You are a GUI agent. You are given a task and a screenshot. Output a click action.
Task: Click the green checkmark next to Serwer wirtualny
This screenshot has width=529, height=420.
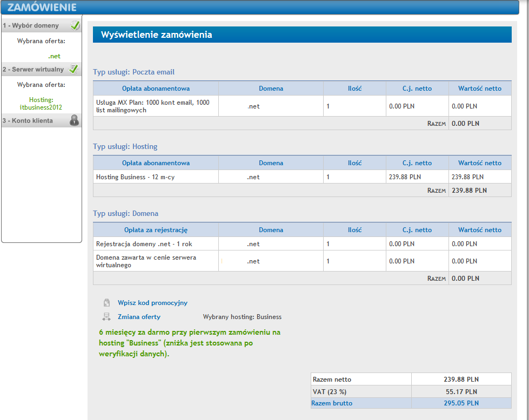tap(73, 69)
